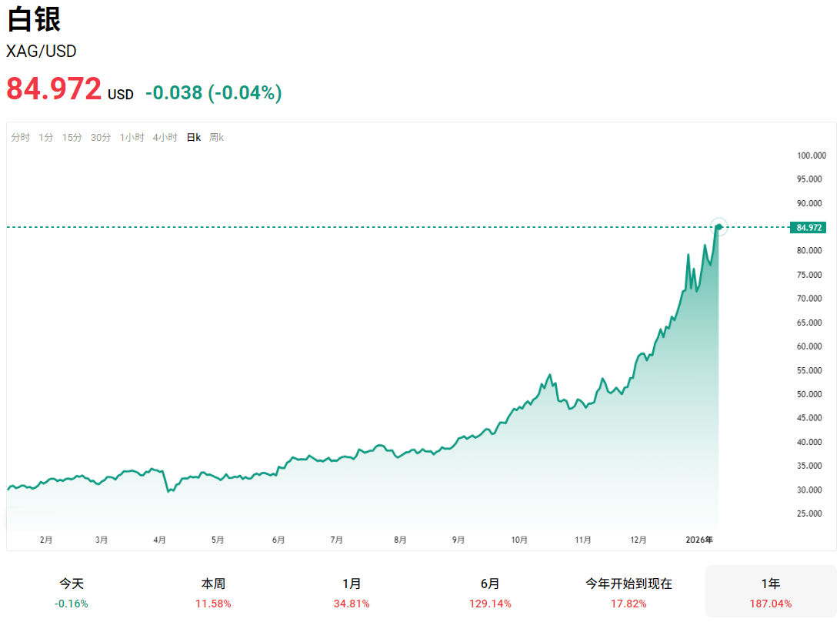The height and width of the screenshot is (622, 840).
Task: Click the green 84.972 price tag
Action: 808,227
